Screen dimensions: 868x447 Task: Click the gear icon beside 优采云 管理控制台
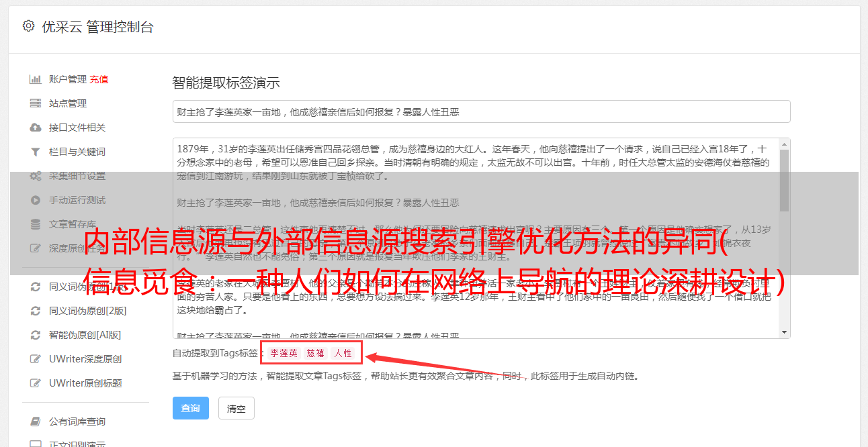click(x=28, y=26)
